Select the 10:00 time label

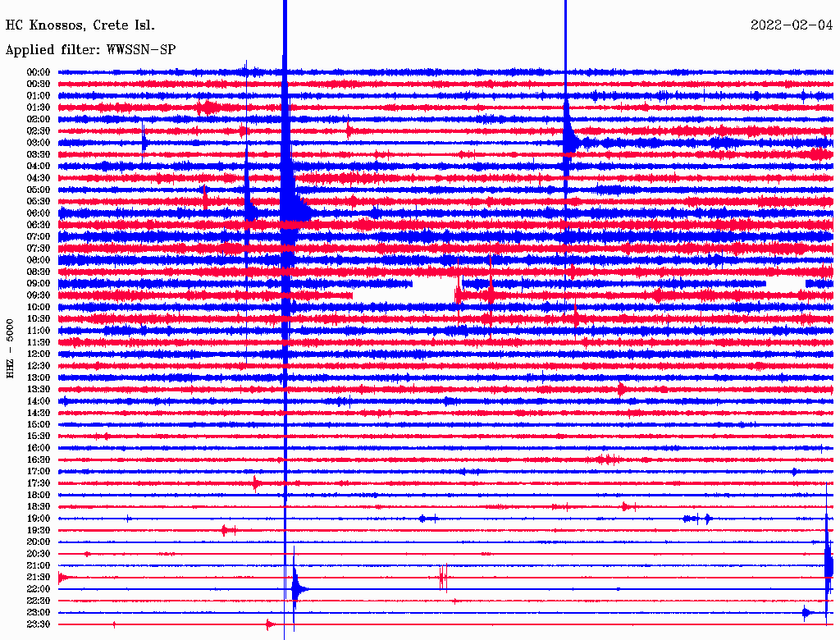(x=39, y=307)
